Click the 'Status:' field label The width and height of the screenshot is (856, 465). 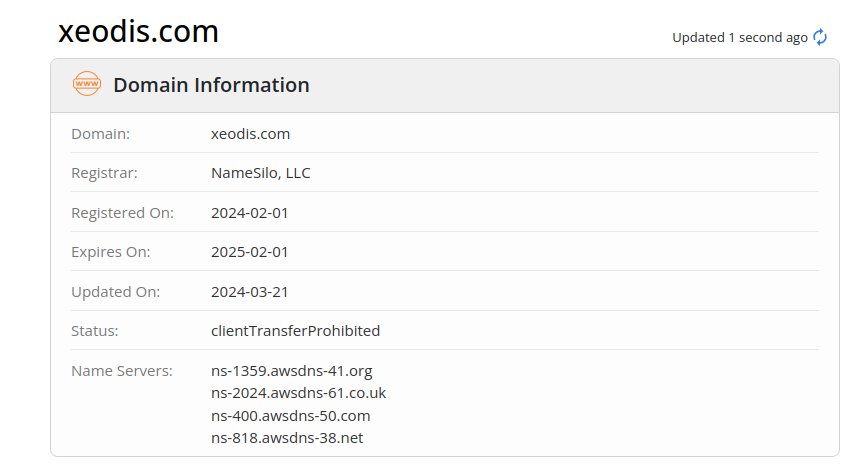point(95,331)
